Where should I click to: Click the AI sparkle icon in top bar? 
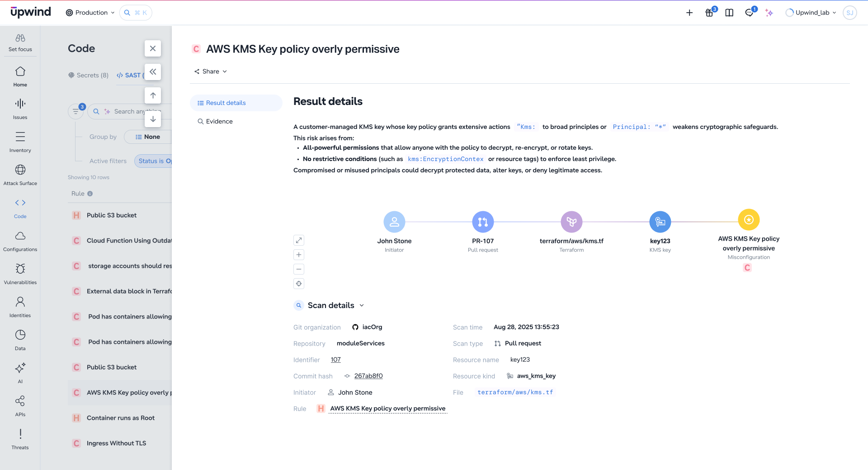pos(769,13)
